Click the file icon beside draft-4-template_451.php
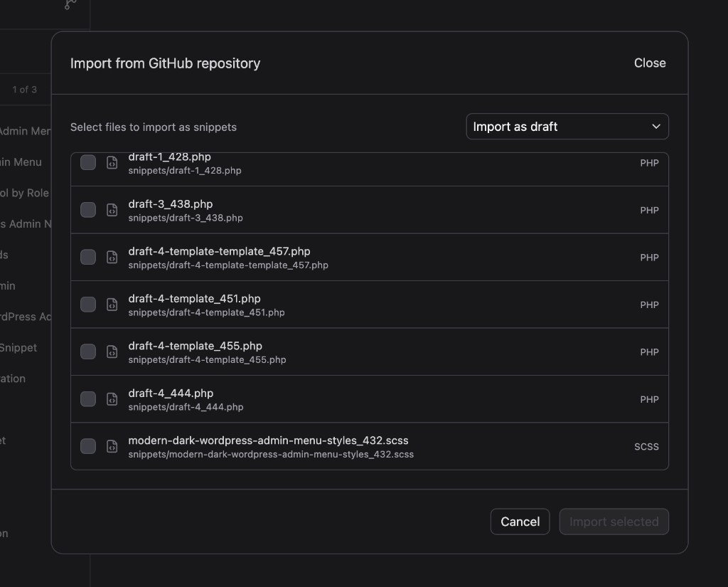 tap(112, 304)
